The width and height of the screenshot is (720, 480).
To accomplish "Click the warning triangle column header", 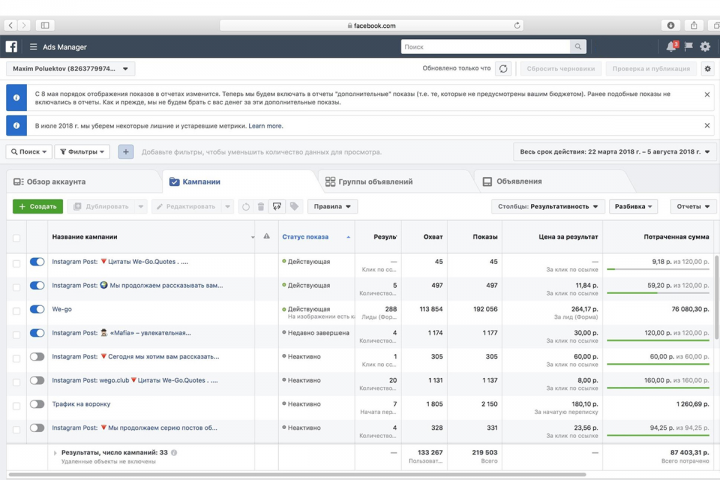I will (266, 236).
